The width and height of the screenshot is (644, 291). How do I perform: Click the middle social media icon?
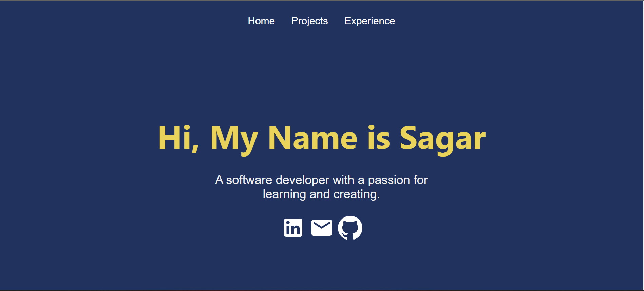(322, 228)
